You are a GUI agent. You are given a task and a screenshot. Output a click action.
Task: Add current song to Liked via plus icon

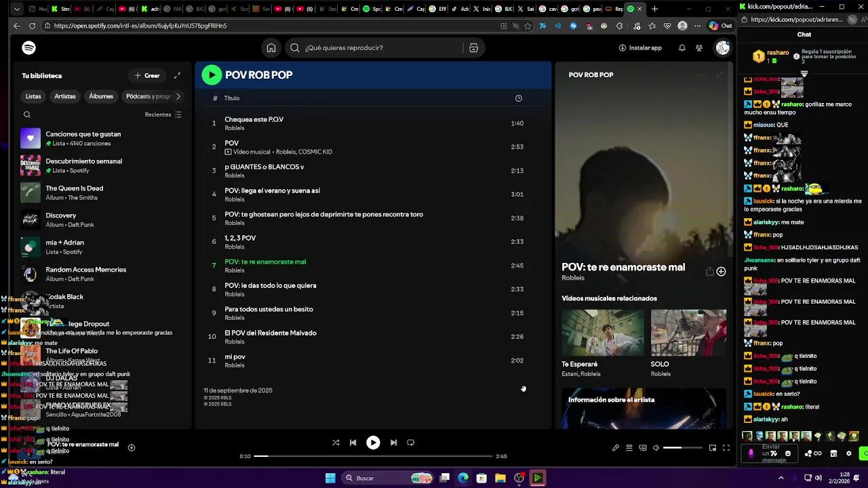tap(721, 272)
